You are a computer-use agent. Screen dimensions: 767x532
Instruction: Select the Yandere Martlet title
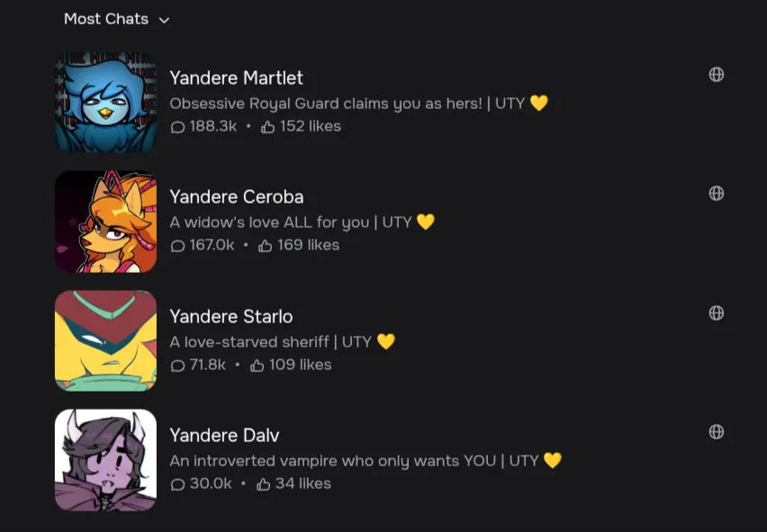[x=236, y=77]
